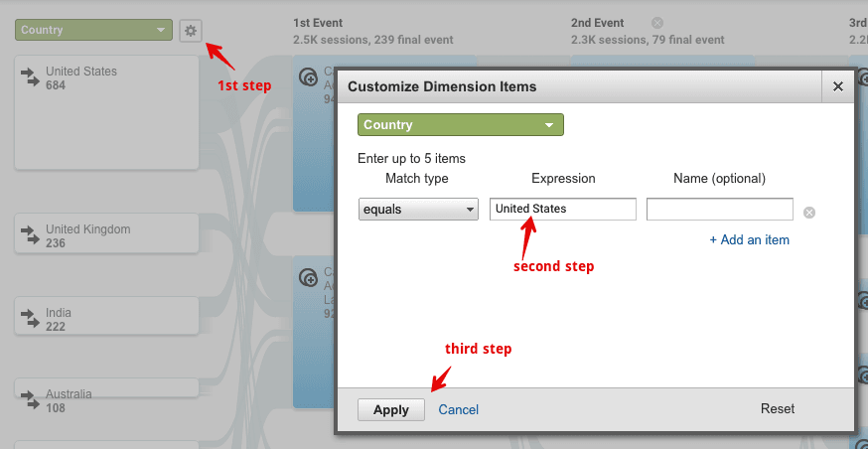Click the second 1st Event node target icon
This screenshot has height=449, width=868.
tap(308, 277)
